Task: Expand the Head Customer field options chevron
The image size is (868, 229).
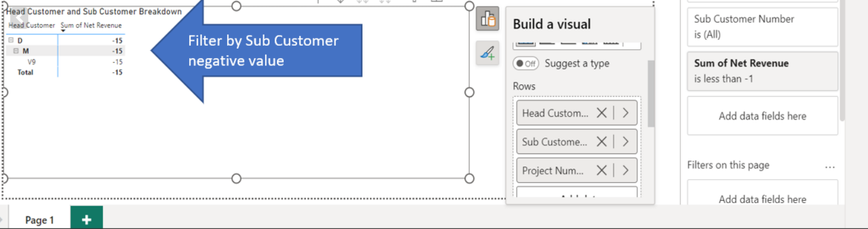Action: point(625,113)
